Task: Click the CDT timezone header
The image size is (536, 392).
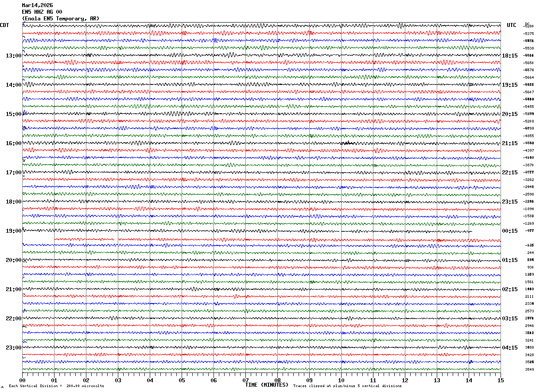Action: pos(4,25)
